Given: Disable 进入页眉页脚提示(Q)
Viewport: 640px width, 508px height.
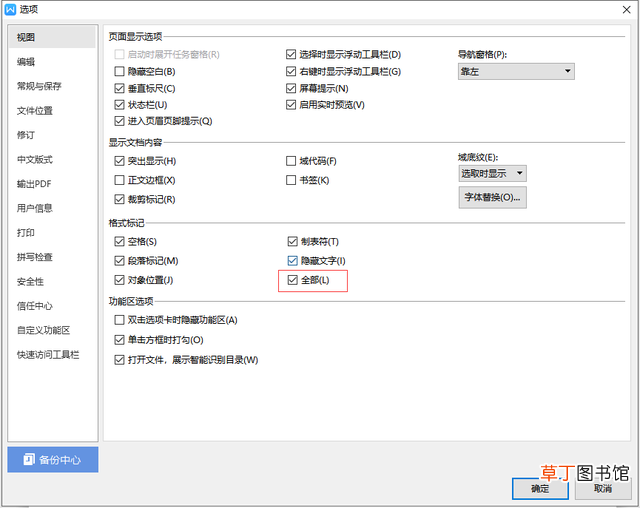Looking at the screenshot, I should (x=119, y=121).
